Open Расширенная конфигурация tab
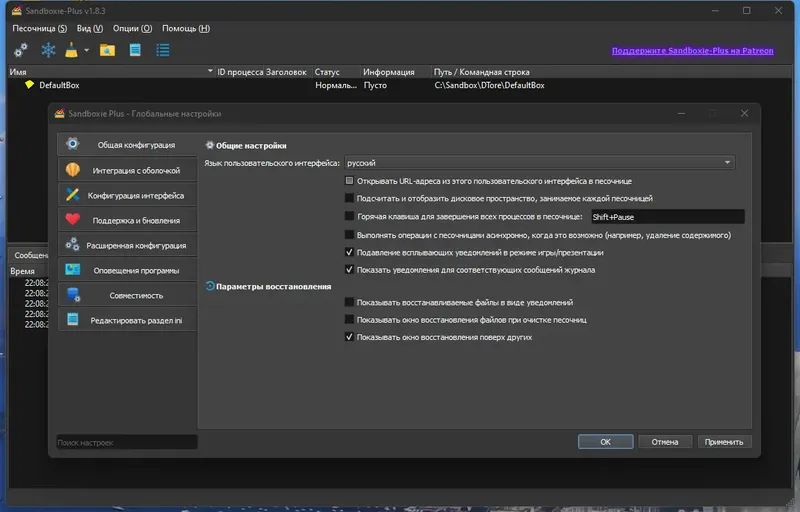Screen dimensions: 800x512 click(128, 245)
